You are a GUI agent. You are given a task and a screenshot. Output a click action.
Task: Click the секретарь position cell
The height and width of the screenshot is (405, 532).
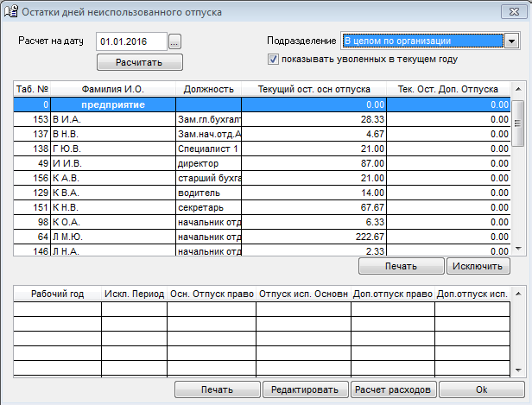pyautogui.click(x=209, y=207)
